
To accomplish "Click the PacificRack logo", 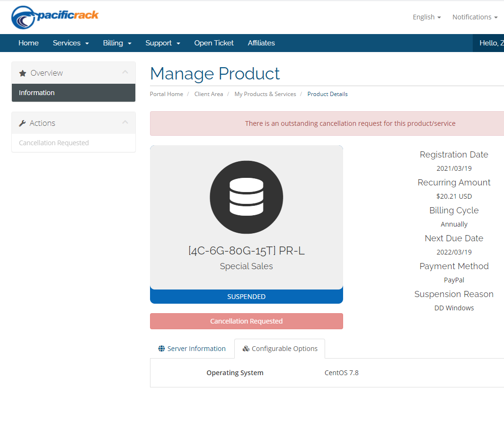I will pos(55,18).
